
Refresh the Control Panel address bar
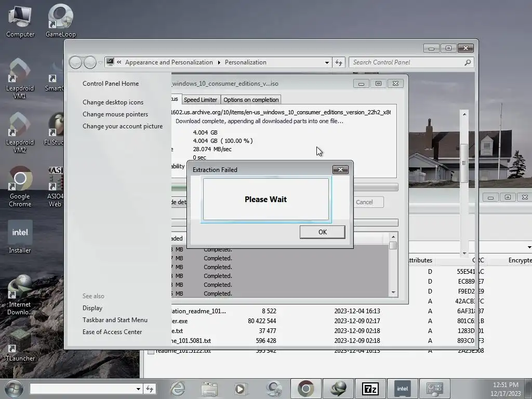pyautogui.click(x=339, y=62)
